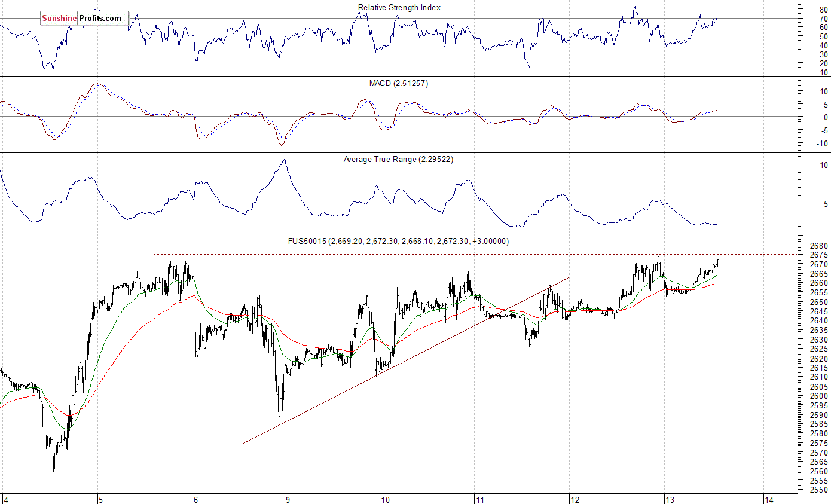Click date label 4 on time axis
831x504 pixels.
click(x=5, y=499)
